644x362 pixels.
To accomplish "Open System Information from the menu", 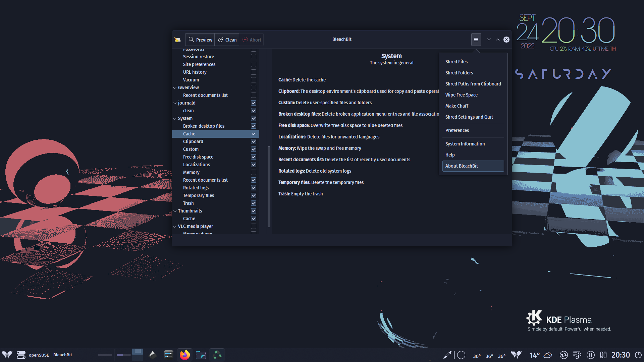I will [473, 144].
